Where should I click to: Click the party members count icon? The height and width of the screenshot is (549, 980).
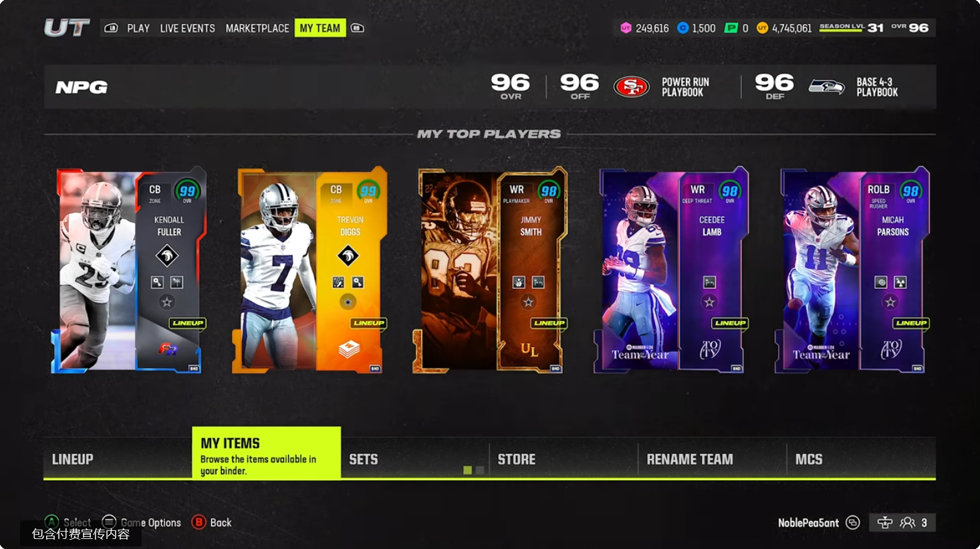(908, 523)
